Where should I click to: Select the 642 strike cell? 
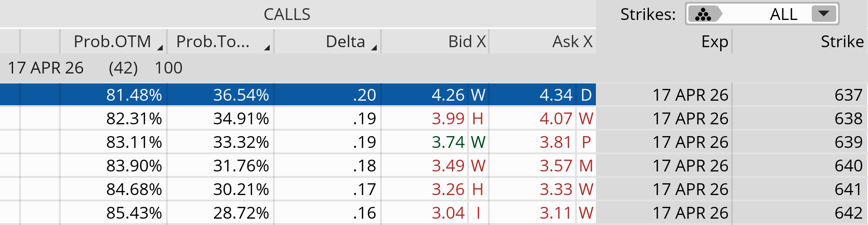[848, 213]
